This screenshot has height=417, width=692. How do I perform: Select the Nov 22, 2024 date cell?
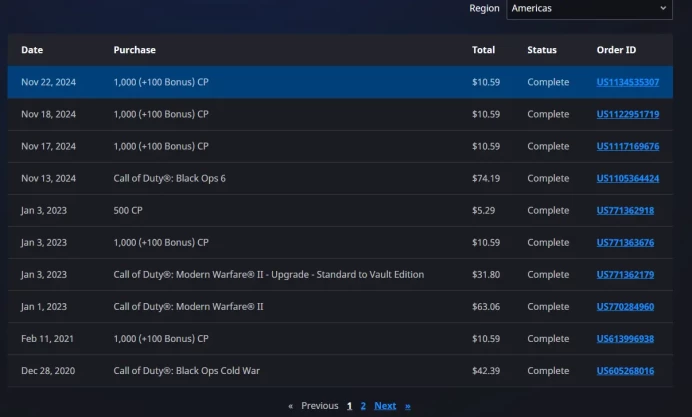48,82
